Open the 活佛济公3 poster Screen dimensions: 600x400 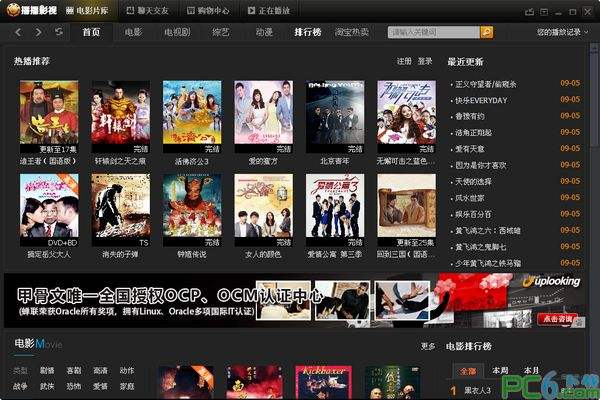coord(192,116)
